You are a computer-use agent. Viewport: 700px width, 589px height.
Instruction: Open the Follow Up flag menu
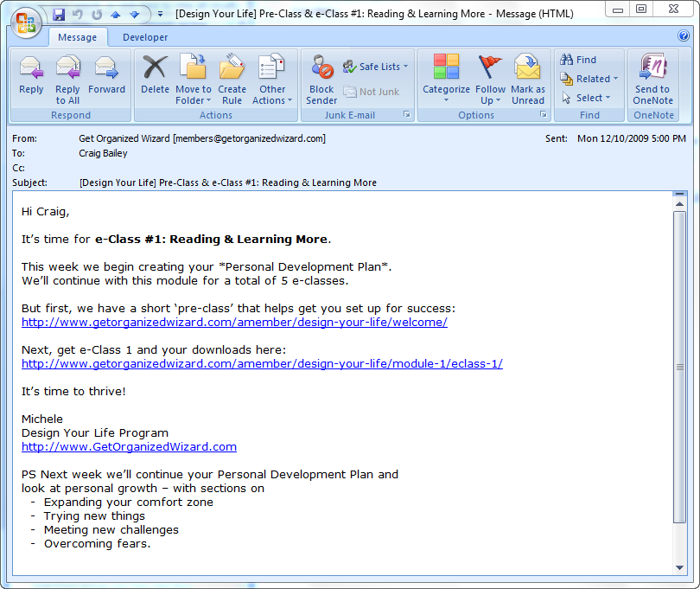tap(490, 80)
